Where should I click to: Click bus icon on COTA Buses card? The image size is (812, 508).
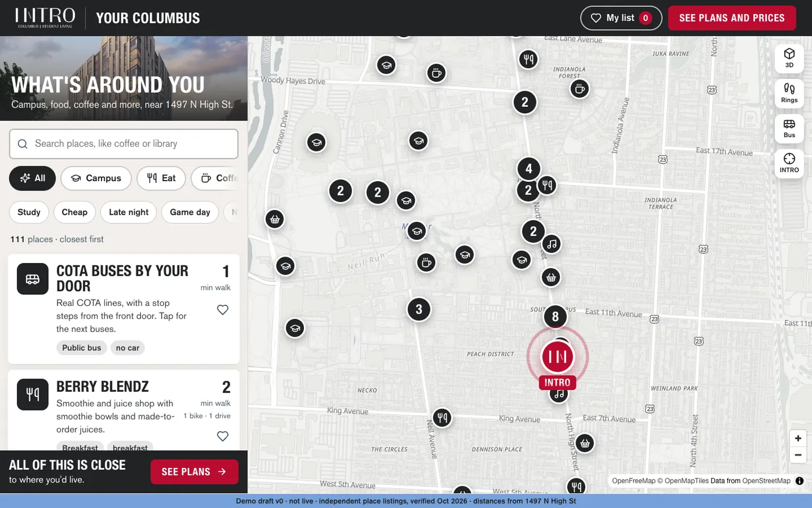click(x=32, y=279)
